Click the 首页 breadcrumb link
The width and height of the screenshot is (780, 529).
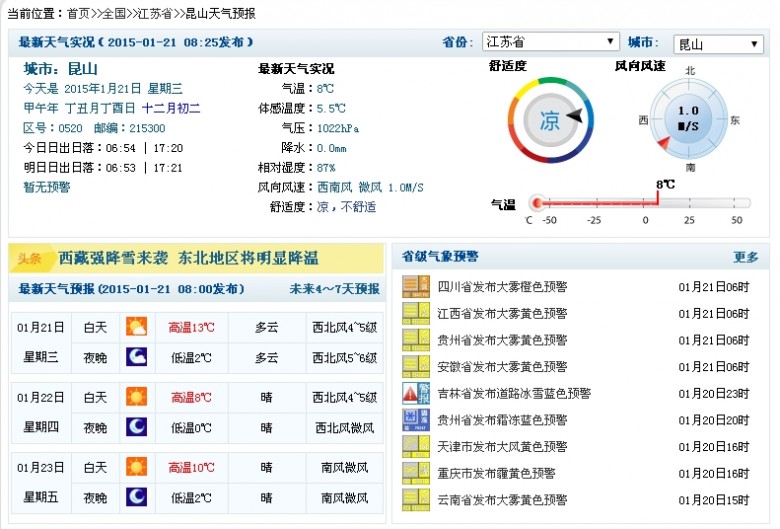(78, 13)
